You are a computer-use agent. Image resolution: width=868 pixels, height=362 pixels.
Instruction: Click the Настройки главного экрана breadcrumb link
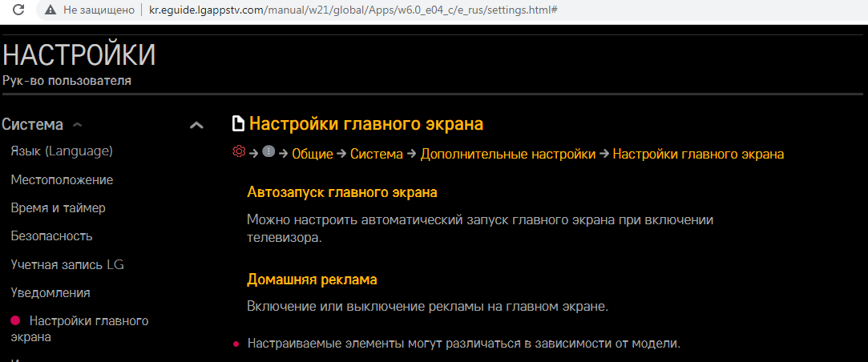click(699, 155)
